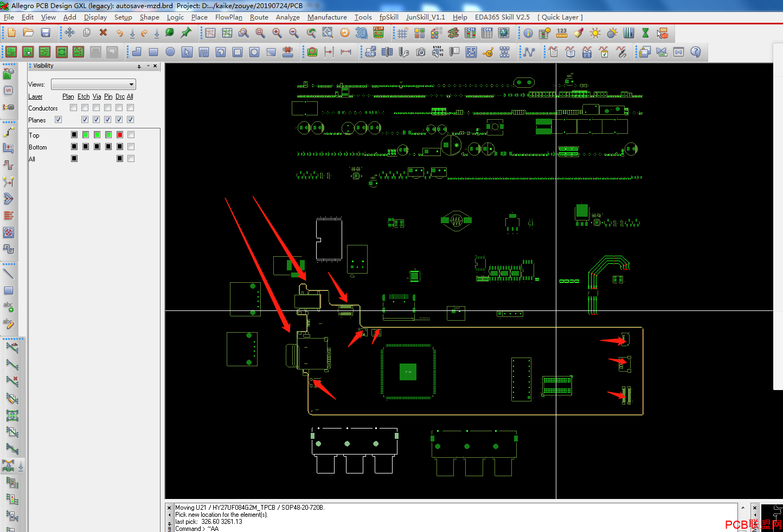Click the New file icon

pyautogui.click(x=11, y=33)
